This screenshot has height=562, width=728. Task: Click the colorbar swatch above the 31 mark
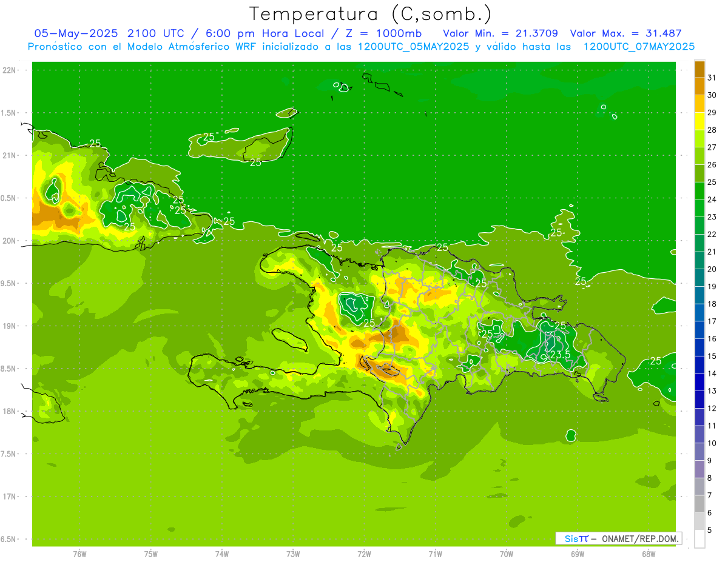point(699,69)
